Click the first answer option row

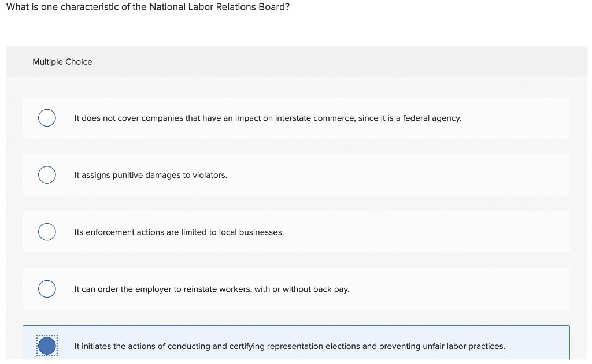tap(296, 117)
